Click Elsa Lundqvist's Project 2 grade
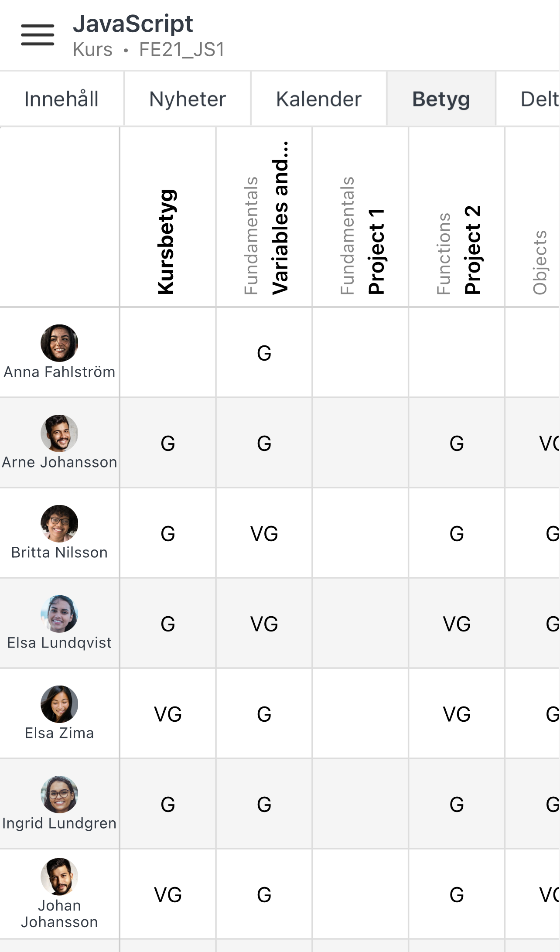The height and width of the screenshot is (952, 560). click(x=457, y=624)
